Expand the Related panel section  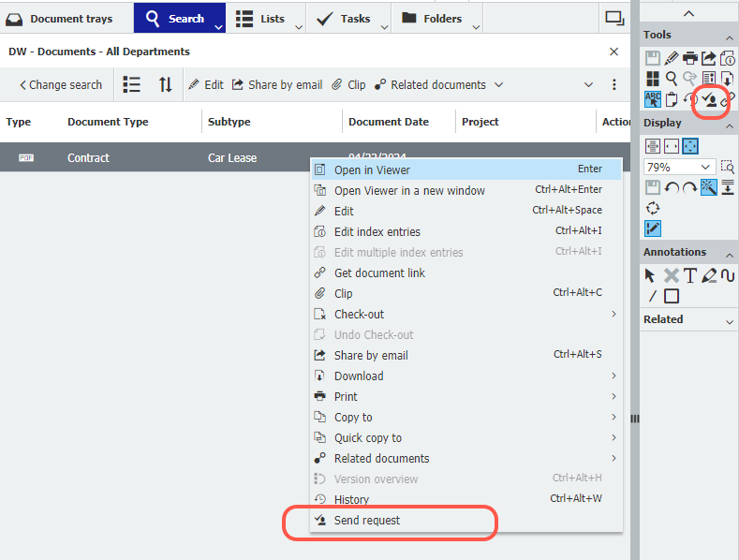tap(729, 322)
